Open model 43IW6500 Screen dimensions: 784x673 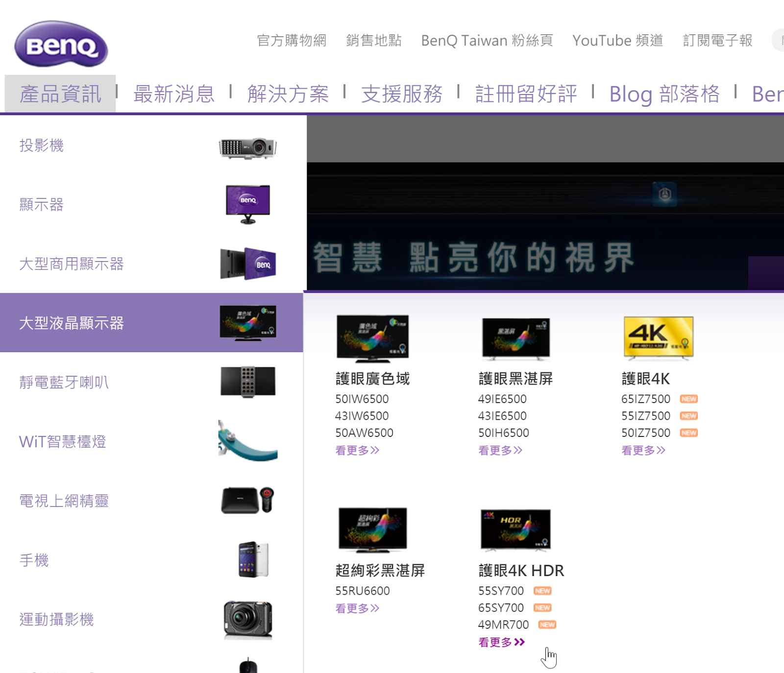click(x=362, y=416)
